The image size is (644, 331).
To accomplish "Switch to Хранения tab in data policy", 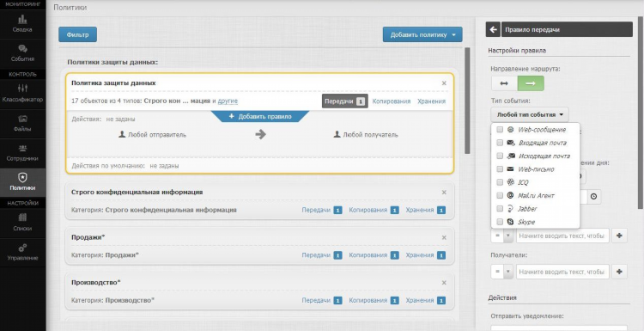I will (431, 101).
